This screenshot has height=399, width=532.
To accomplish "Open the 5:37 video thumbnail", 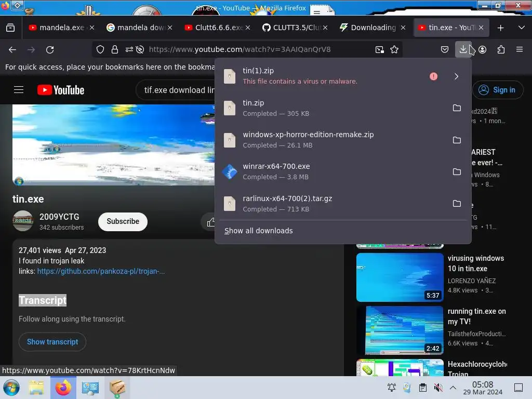I will [400, 277].
